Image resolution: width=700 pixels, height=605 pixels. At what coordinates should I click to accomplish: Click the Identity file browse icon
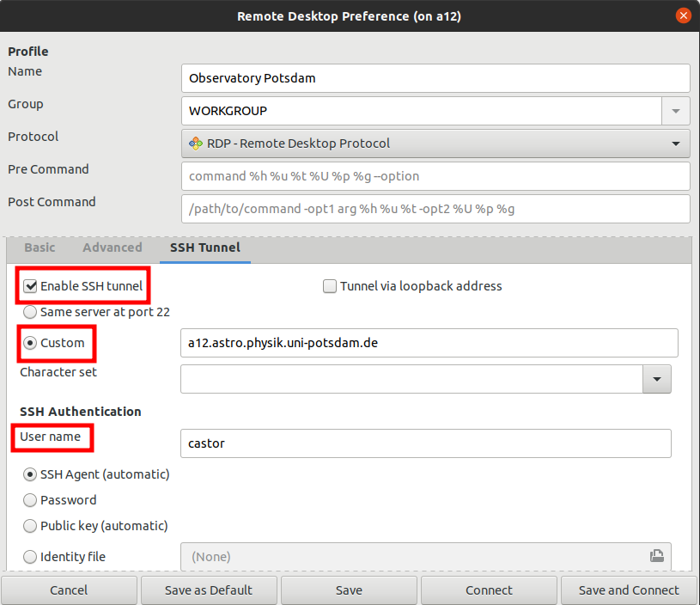pyautogui.click(x=656, y=557)
